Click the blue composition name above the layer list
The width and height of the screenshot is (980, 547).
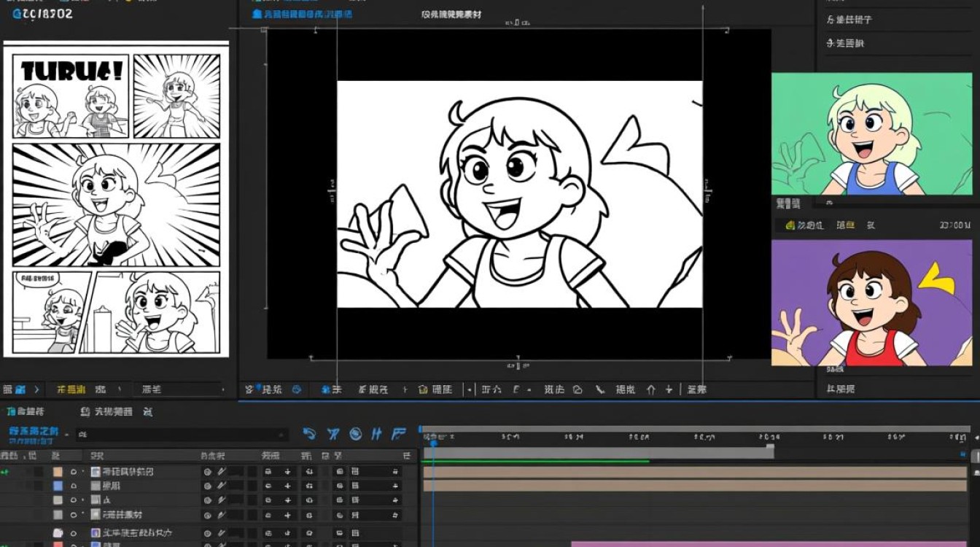tap(34, 430)
